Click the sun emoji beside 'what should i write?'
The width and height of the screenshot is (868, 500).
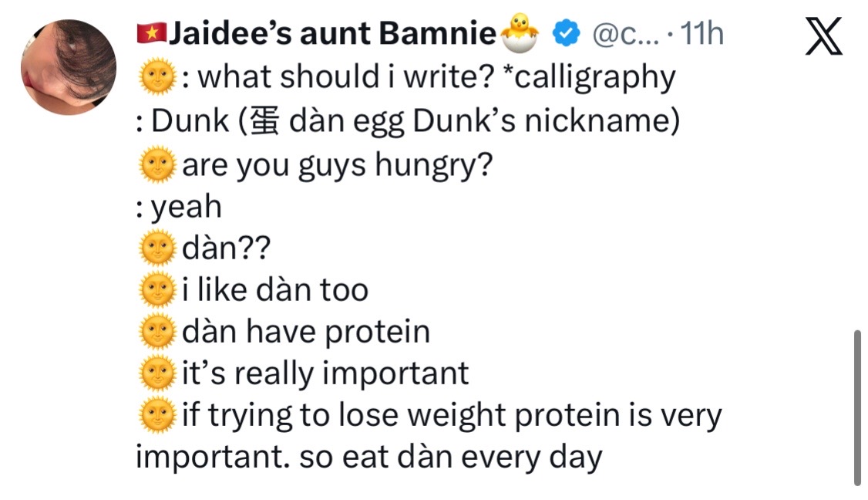click(157, 77)
